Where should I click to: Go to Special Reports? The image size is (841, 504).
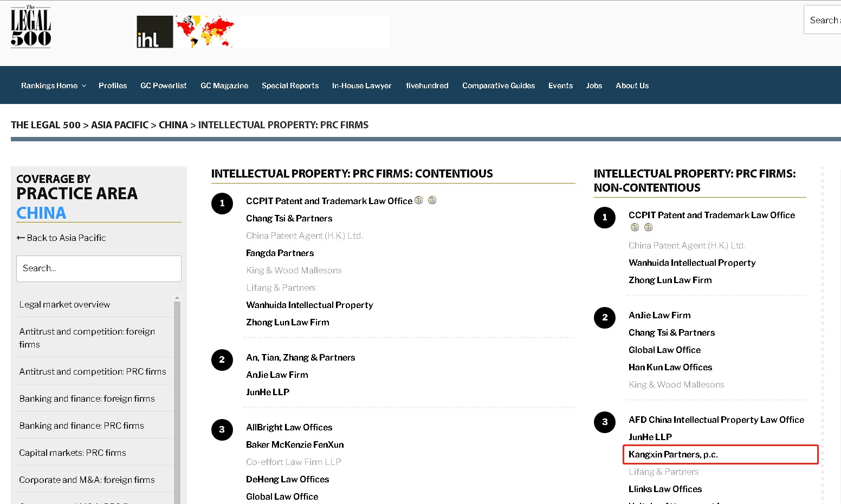tap(290, 86)
